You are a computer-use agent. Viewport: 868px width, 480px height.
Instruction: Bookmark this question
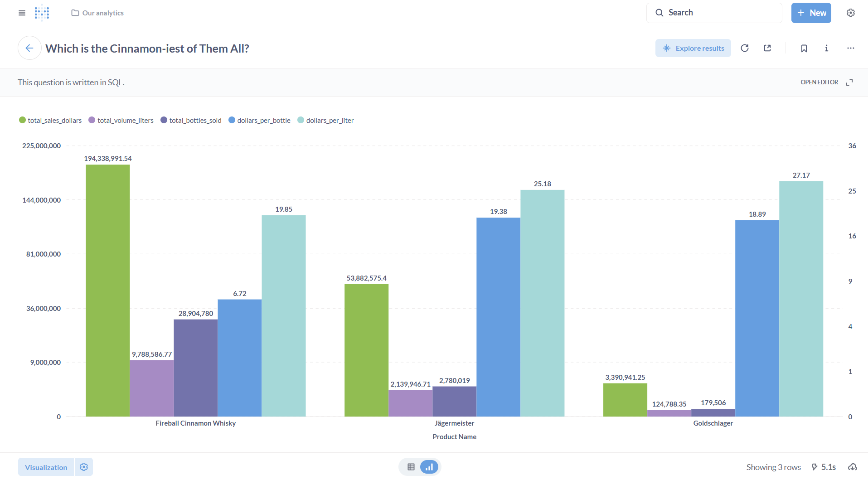coord(804,48)
